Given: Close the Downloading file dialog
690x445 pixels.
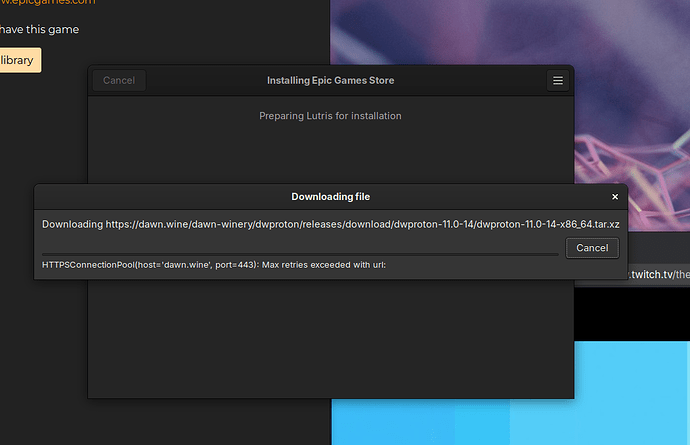Looking at the screenshot, I should coord(615,197).
